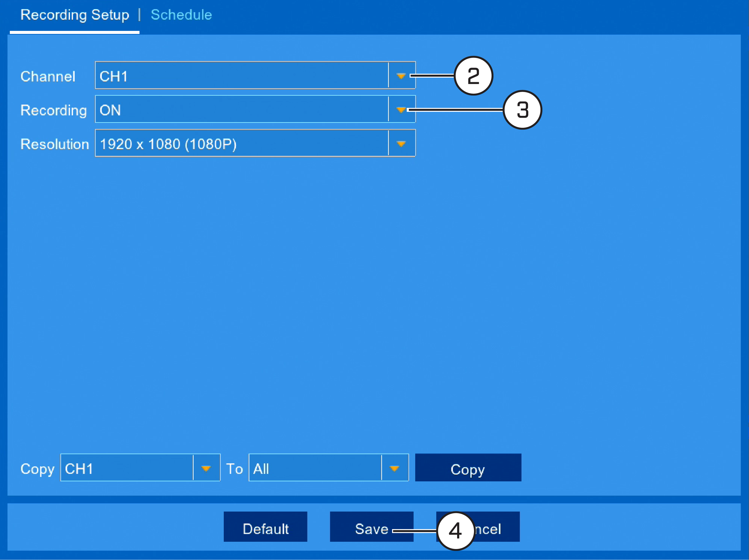This screenshot has width=749, height=560.
Task: Expand the Recording ON dropdown arrow
Action: point(401,109)
